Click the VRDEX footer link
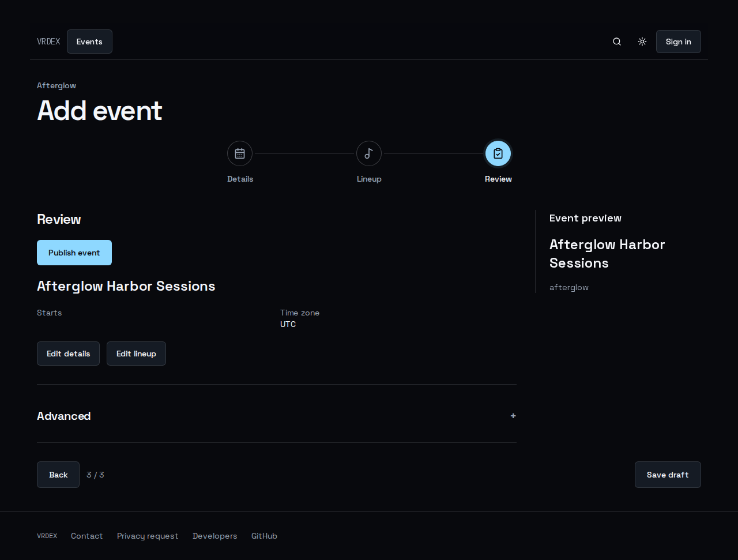 (47, 536)
